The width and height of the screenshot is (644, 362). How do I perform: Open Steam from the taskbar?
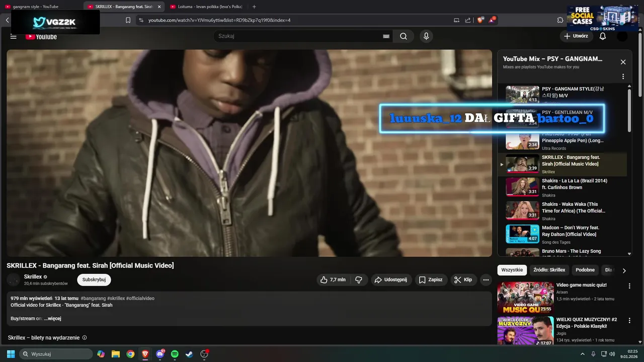[189, 354]
